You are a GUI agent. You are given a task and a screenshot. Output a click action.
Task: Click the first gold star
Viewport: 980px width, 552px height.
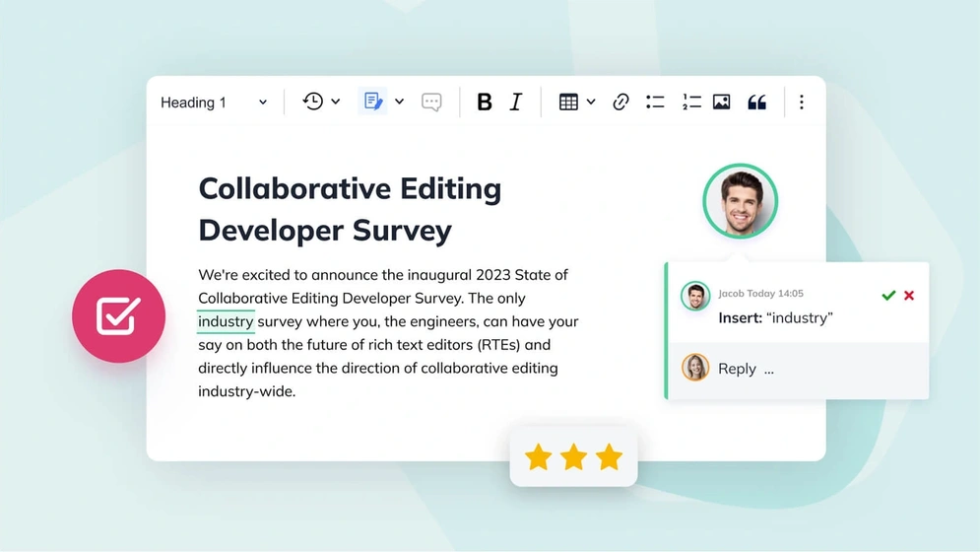tap(538, 456)
